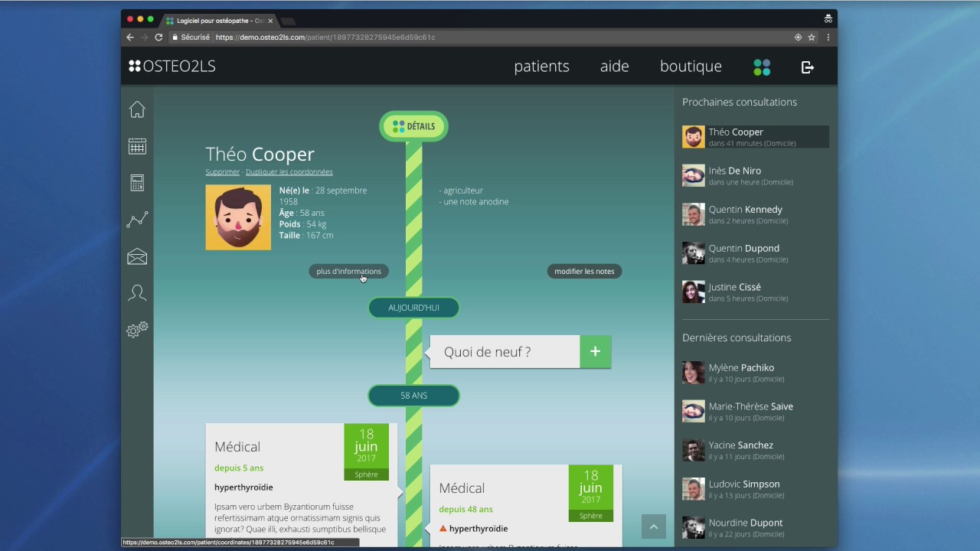Viewport: 980px width, 551px height.
Task: Close the Logiciel pour ostéopathe tab
Action: pos(270,21)
